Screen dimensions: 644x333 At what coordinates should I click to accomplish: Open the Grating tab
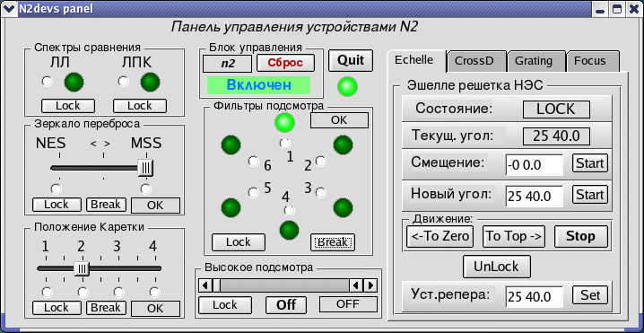(533, 61)
